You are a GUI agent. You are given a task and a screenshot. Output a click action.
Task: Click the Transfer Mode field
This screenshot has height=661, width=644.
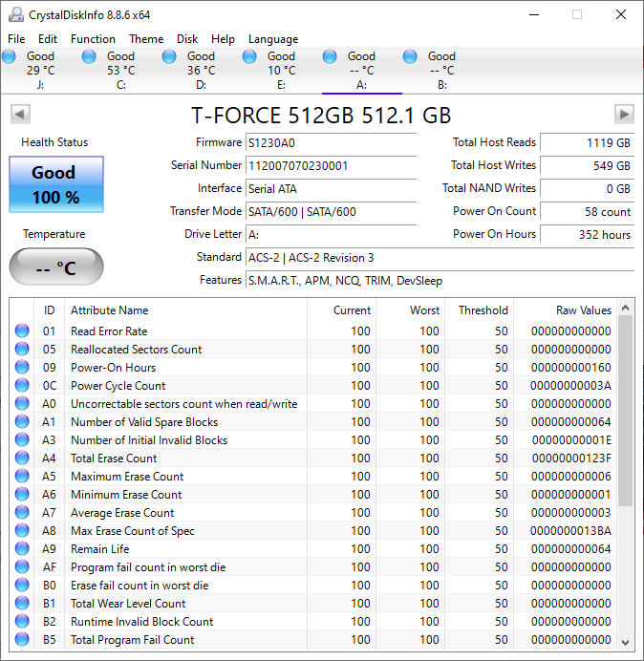coord(331,212)
